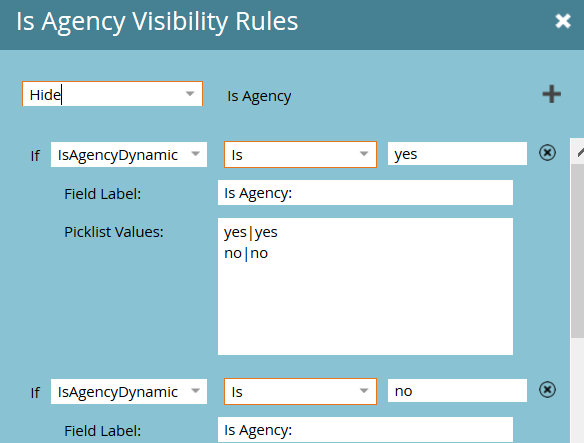Click the Picklist Values text area
The height and width of the screenshot is (443, 584).
tap(365, 286)
